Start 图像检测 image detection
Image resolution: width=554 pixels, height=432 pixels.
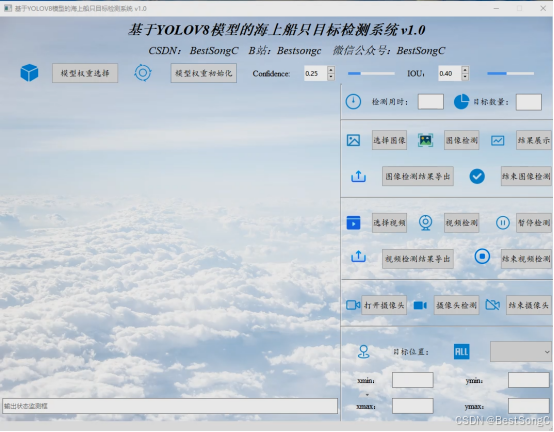pyautogui.click(x=462, y=140)
